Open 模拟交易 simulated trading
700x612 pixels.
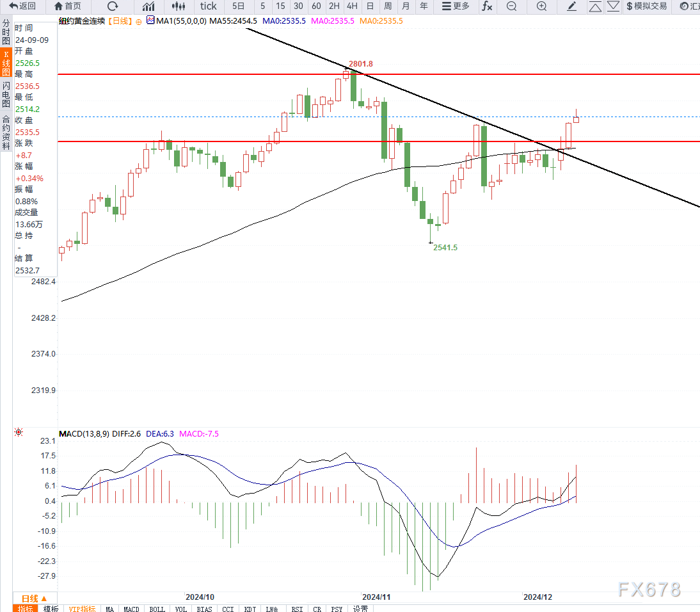[x=646, y=6]
